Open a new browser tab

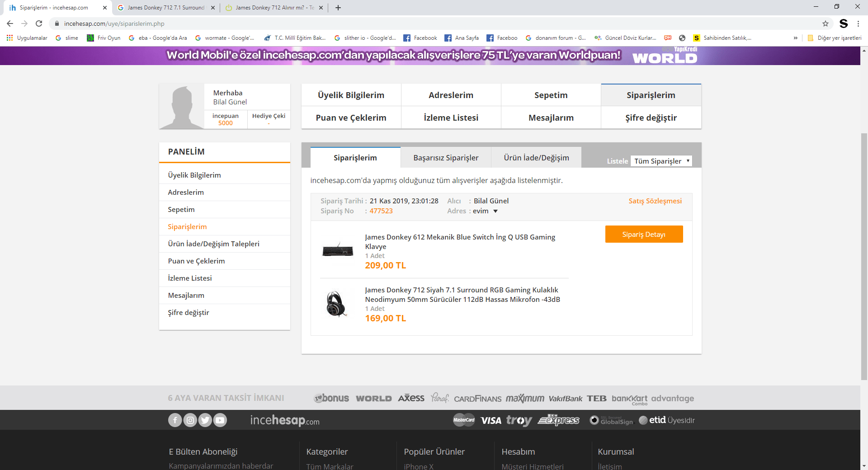click(338, 8)
